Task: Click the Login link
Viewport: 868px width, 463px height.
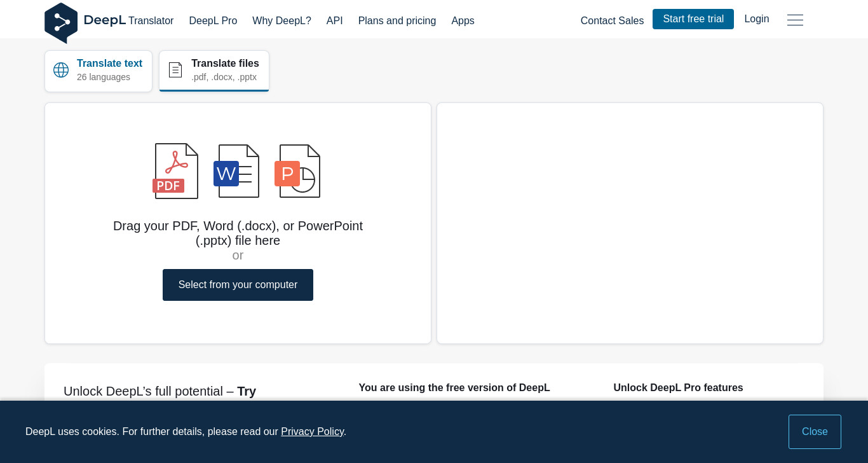Action: [x=757, y=19]
